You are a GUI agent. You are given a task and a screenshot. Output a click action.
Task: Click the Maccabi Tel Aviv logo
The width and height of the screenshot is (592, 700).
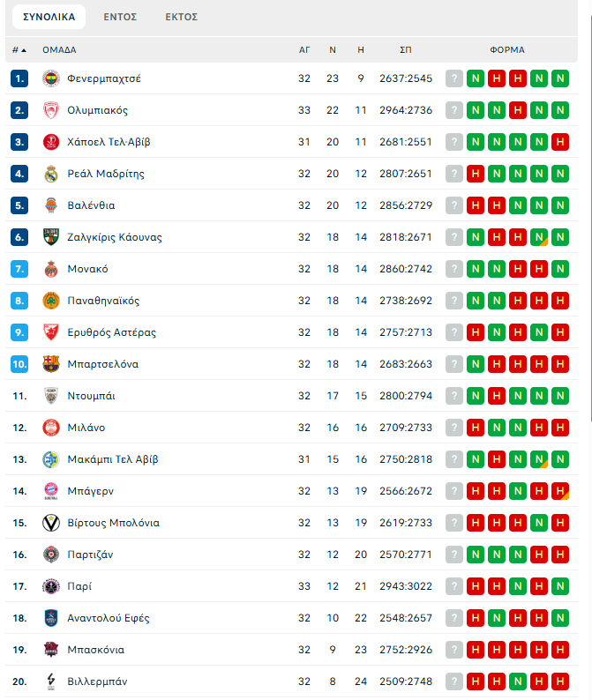50,459
